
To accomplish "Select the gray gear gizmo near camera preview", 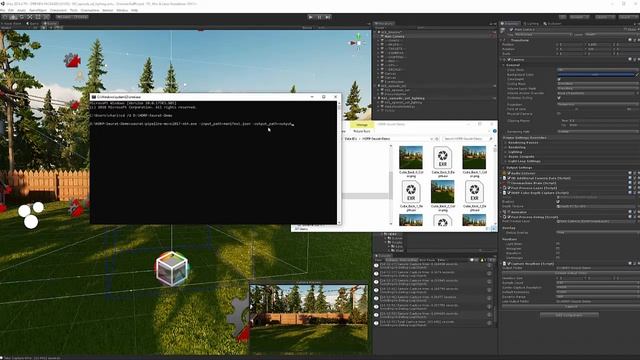I will [x=239, y=316].
